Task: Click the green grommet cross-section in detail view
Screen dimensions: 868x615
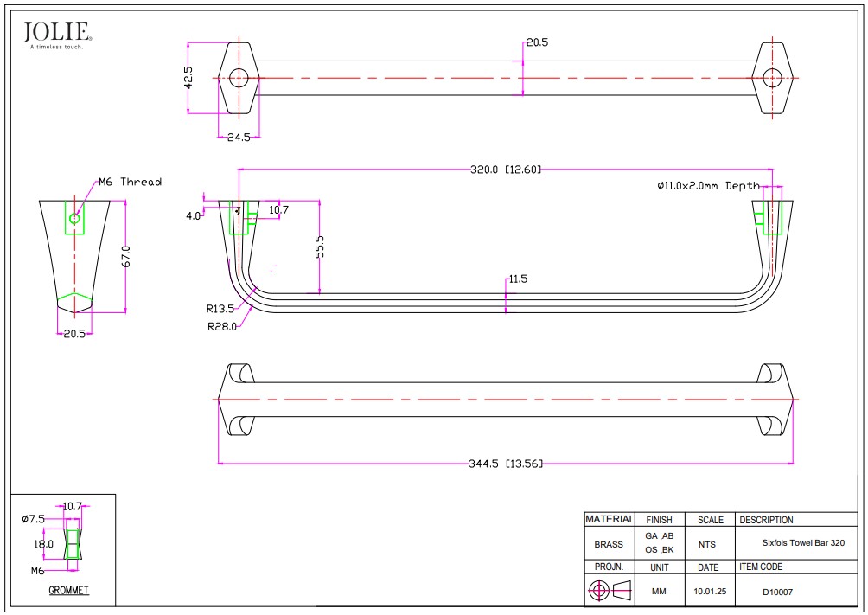Action: [x=71, y=541]
